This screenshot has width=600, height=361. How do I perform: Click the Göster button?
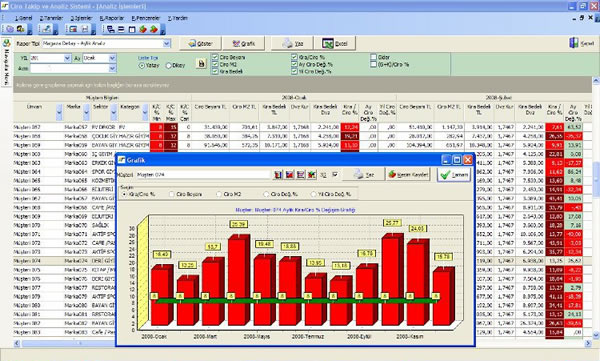pyautogui.click(x=201, y=44)
